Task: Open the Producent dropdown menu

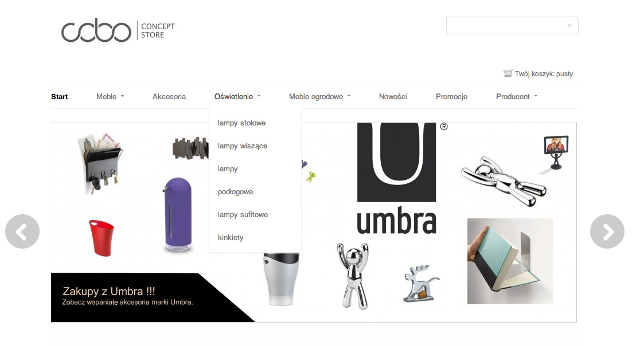Action: click(x=517, y=96)
